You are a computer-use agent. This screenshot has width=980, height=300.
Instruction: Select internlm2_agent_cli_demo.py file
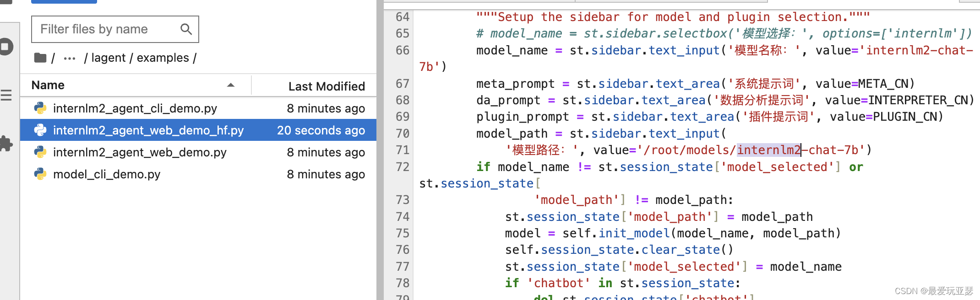(198, 108)
